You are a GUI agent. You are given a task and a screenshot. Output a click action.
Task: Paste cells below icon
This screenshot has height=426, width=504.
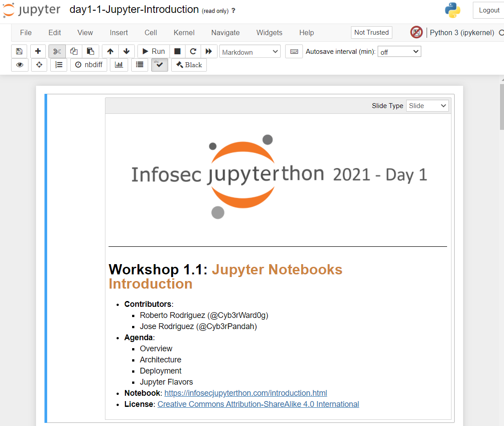point(91,52)
